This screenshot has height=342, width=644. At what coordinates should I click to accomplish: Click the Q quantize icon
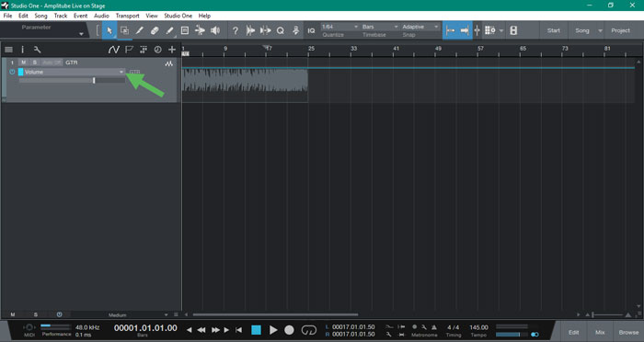280,30
